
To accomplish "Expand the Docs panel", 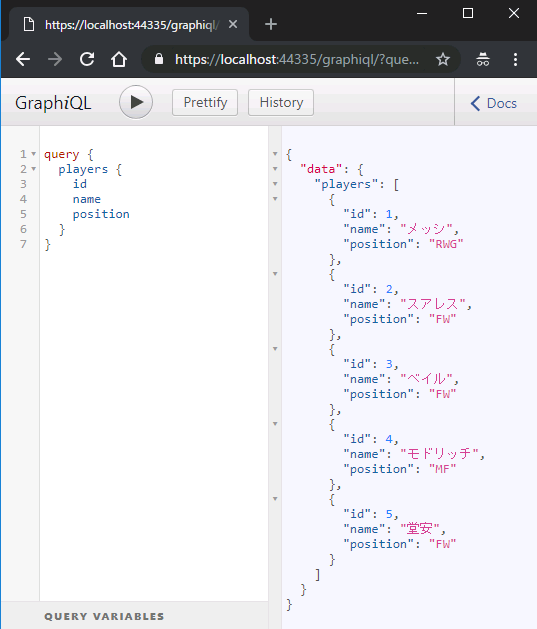I will coord(494,103).
